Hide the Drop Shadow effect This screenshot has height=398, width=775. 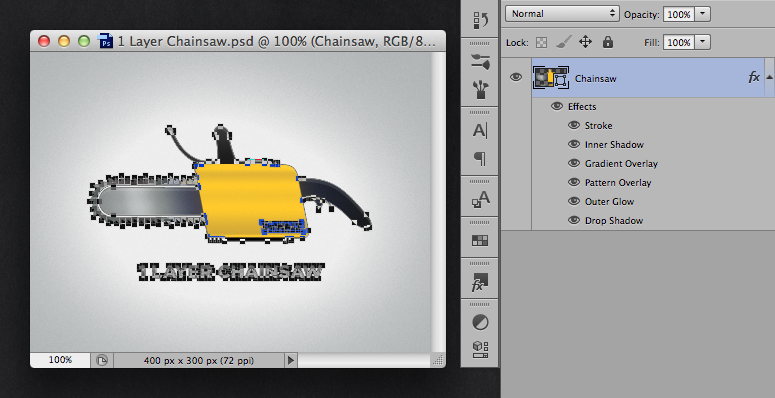(573, 220)
